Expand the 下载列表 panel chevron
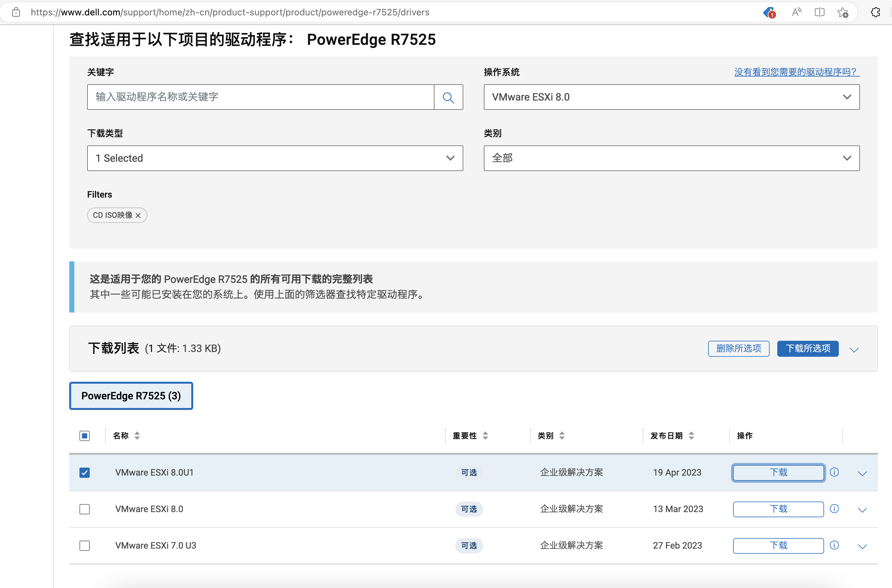 point(854,349)
